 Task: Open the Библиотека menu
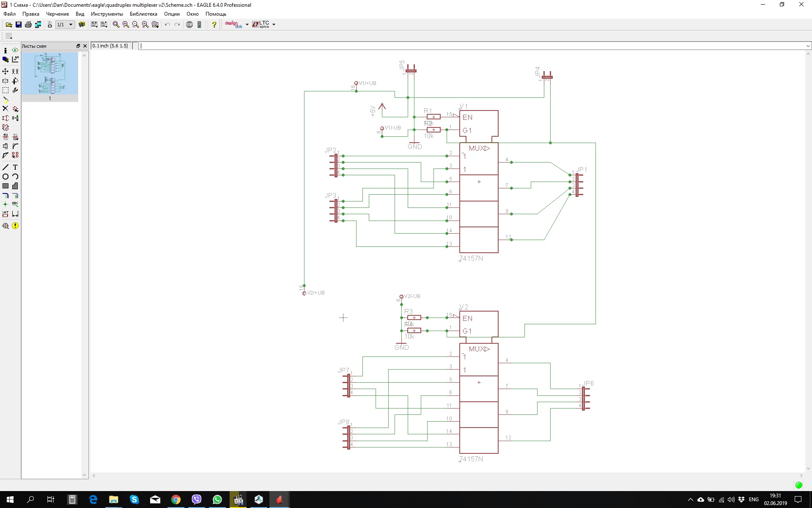coord(143,14)
